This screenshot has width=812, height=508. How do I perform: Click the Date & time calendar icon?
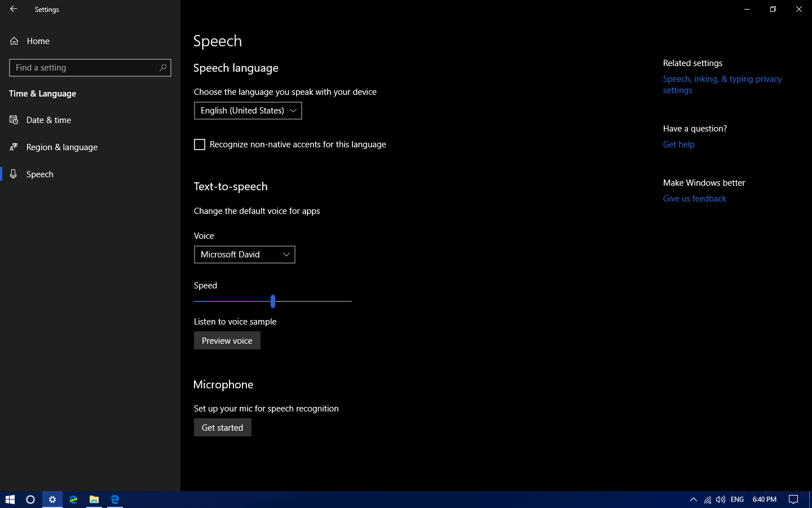[14, 120]
